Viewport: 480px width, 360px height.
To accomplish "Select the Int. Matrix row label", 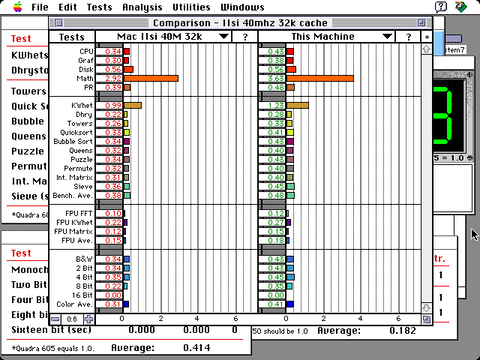I will click(74, 177).
